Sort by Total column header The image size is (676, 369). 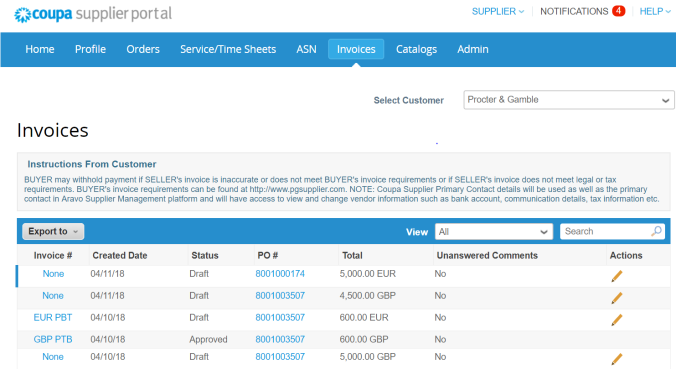[x=352, y=256]
